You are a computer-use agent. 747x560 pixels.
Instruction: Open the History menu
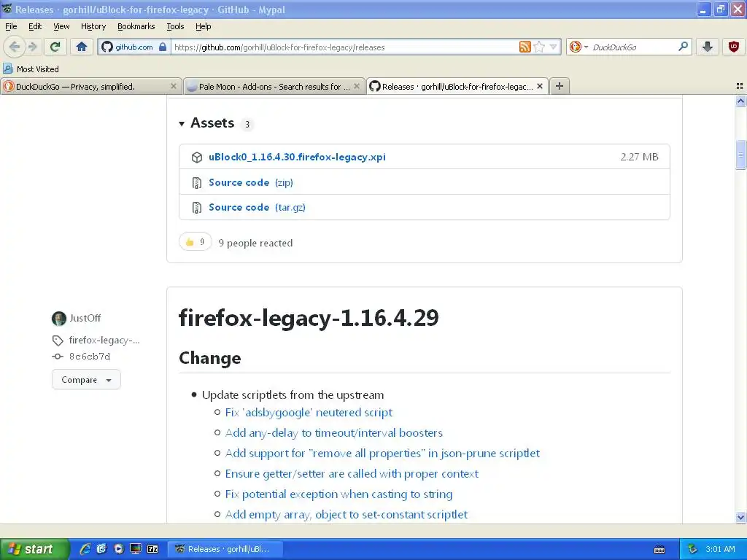[93, 26]
